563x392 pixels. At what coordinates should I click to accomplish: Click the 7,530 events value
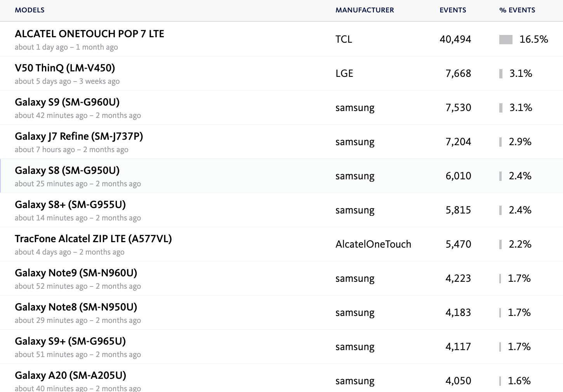pyautogui.click(x=458, y=108)
